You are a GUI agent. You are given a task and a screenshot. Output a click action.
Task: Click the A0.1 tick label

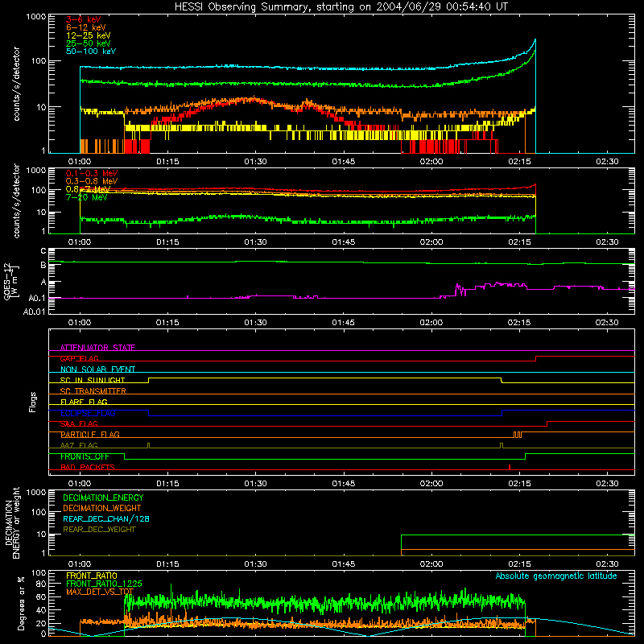click(36, 298)
